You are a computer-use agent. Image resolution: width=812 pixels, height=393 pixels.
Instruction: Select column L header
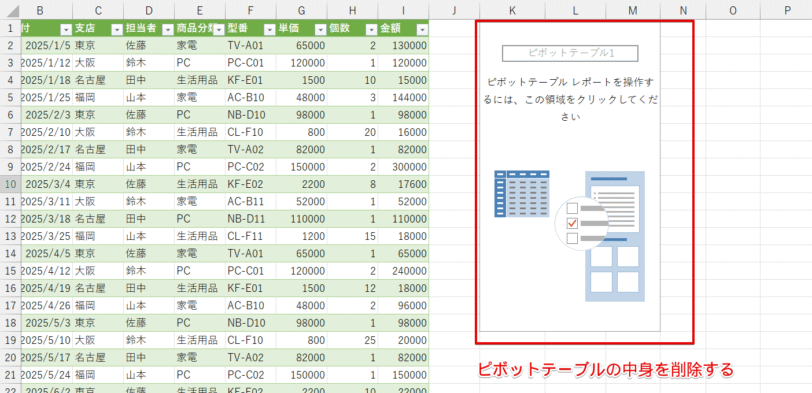[x=575, y=9]
